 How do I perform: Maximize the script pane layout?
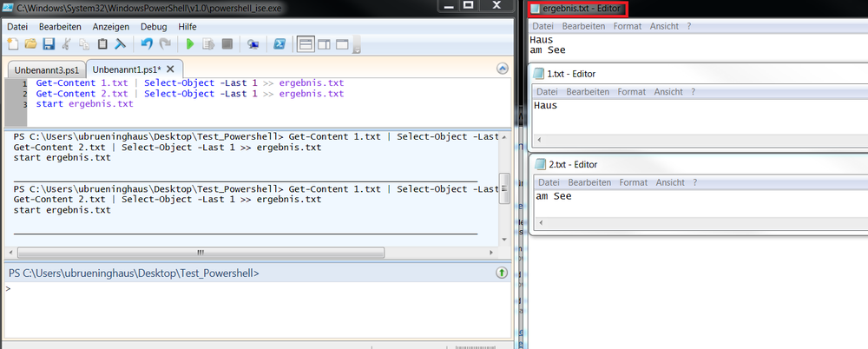[x=342, y=43]
